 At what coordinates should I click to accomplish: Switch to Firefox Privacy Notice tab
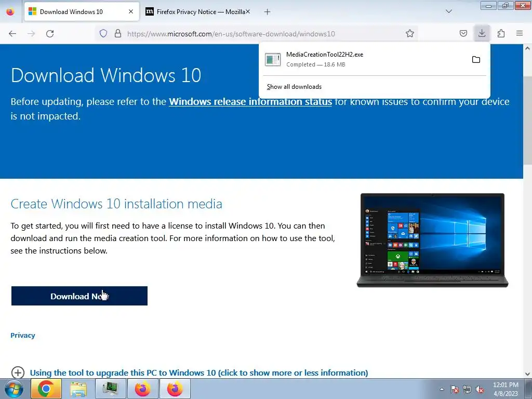[198, 11]
